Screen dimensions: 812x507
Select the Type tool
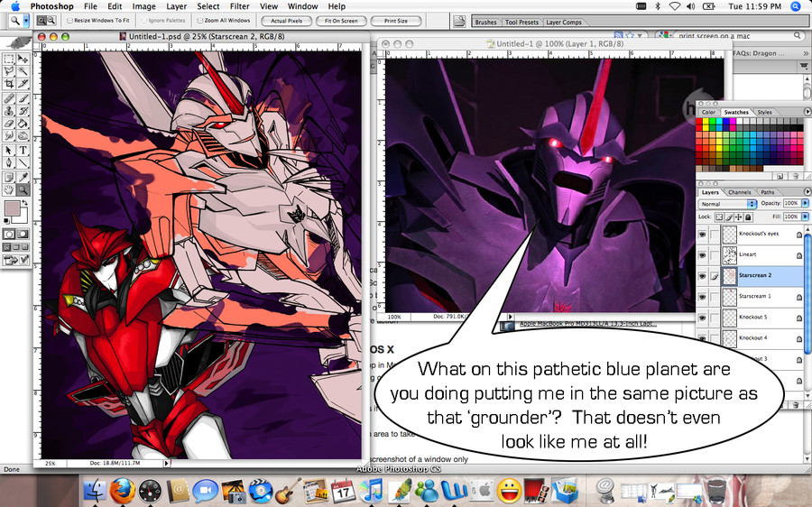tap(23, 150)
